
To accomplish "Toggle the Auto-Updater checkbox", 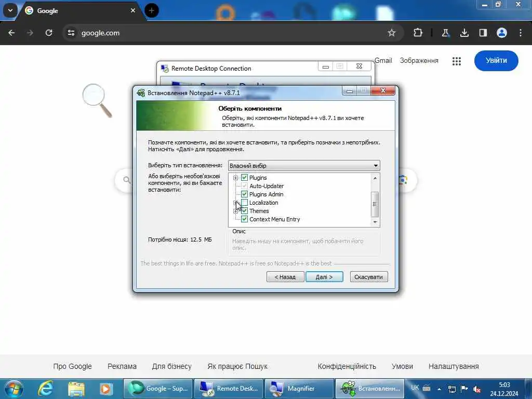I will 244,186.
